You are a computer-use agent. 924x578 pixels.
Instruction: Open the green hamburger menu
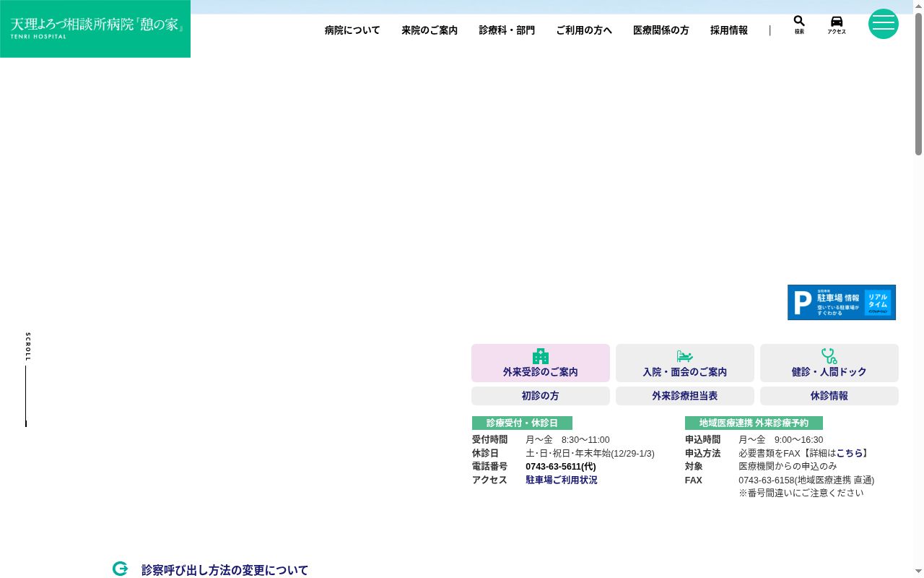884,24
